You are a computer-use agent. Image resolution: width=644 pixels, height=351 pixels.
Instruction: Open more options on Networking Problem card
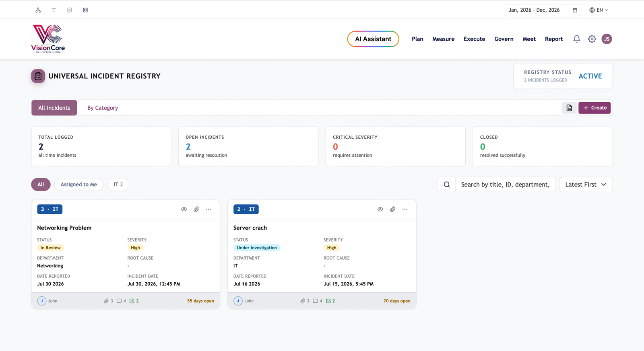pos(208,209)
